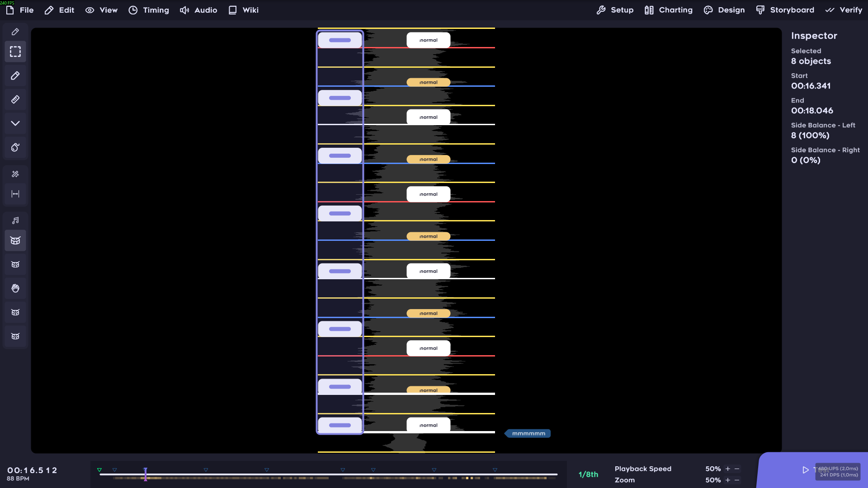Choose the bomb-shaped tool

click(15, 147)
